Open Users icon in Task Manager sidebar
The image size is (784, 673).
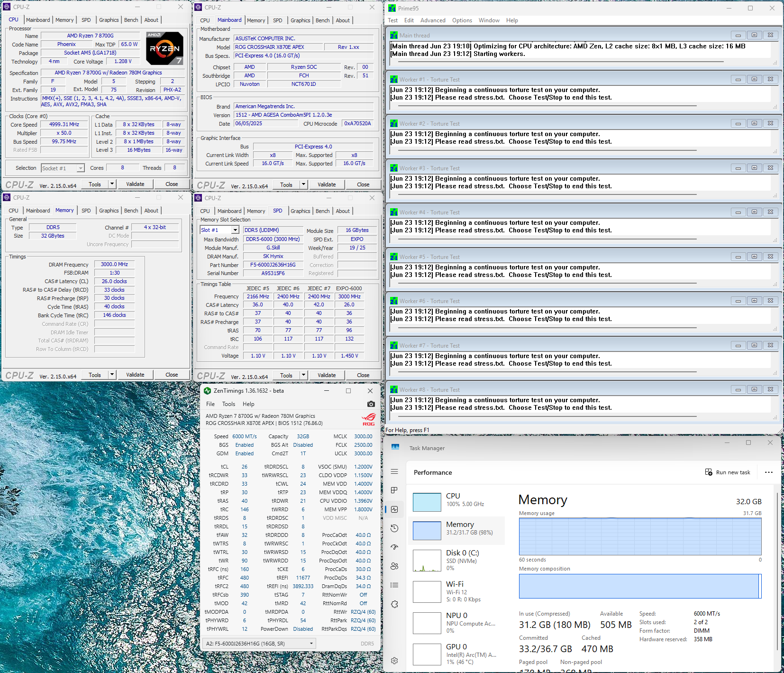point(394,566)
